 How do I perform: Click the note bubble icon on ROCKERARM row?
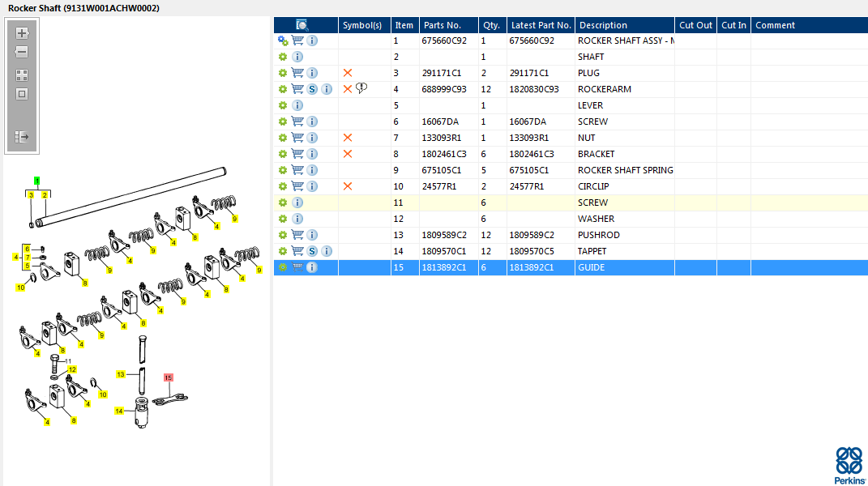pyautogui.click(x=361, y=88)
